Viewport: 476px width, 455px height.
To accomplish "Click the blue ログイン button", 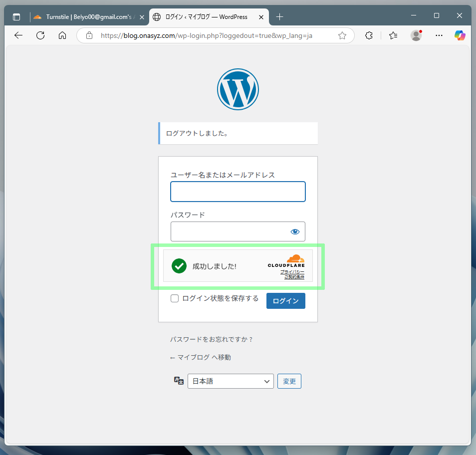I will 286,301.
